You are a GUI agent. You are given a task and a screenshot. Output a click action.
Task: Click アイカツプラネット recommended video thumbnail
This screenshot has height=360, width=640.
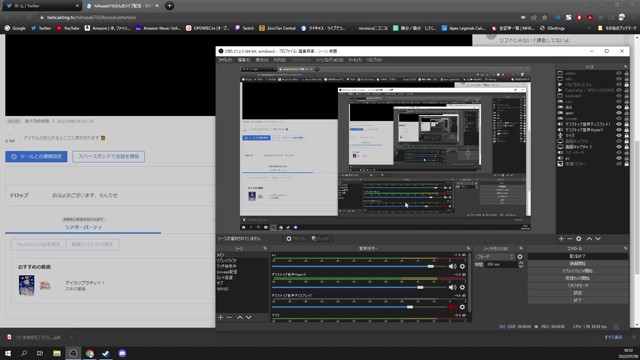(x=27, y=285)
